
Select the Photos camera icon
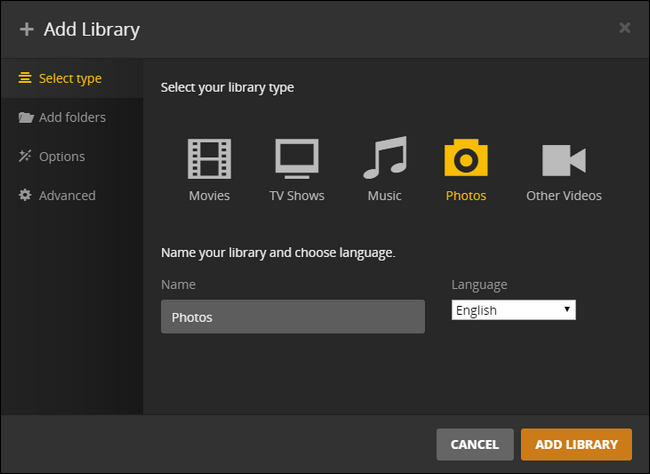pyautogui.click(x=466, y=159)
